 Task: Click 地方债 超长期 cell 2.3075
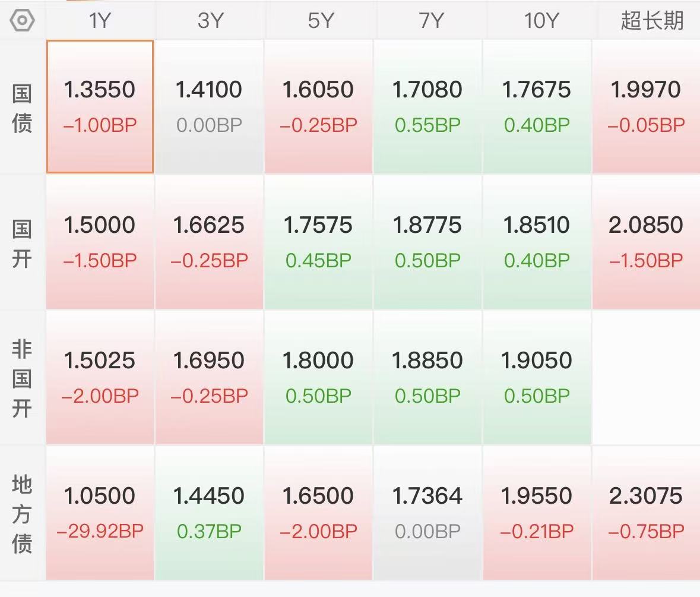point(646,513)
